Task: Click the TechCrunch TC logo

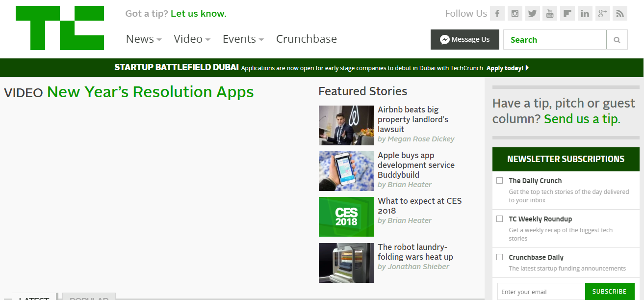Action: [x=60, y=28]
